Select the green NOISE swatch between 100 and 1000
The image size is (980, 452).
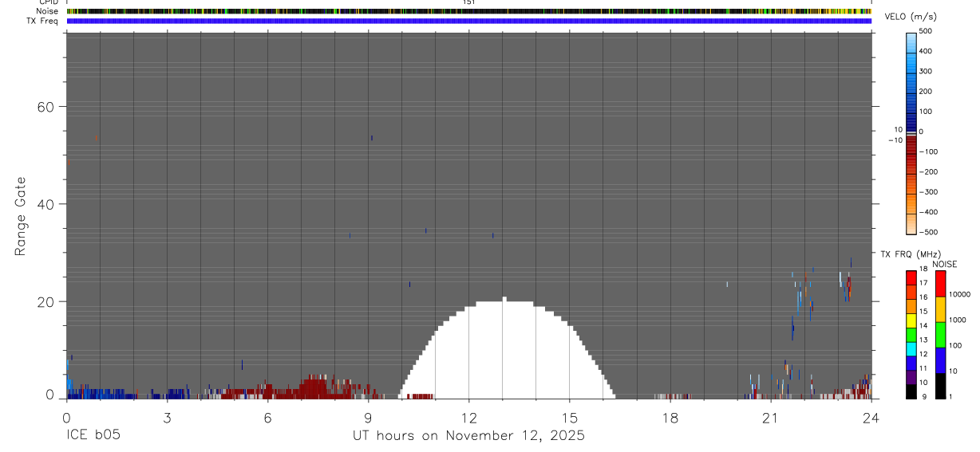(941, 334)
